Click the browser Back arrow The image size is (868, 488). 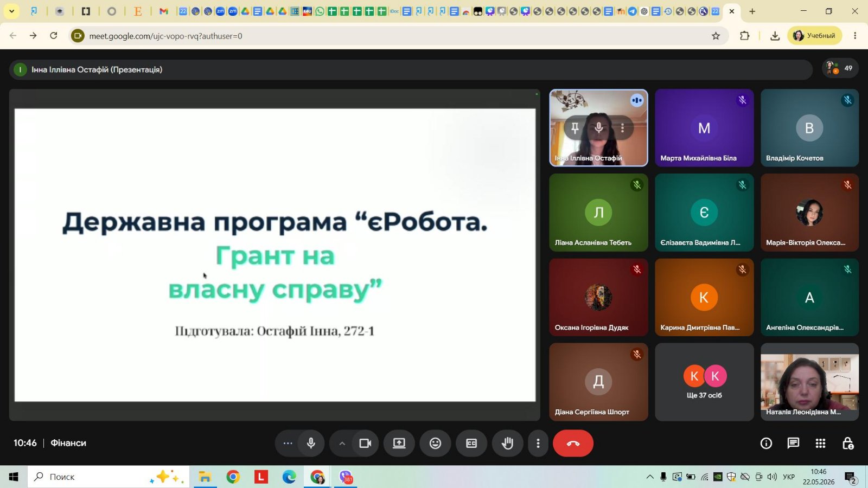coord(13,36)
